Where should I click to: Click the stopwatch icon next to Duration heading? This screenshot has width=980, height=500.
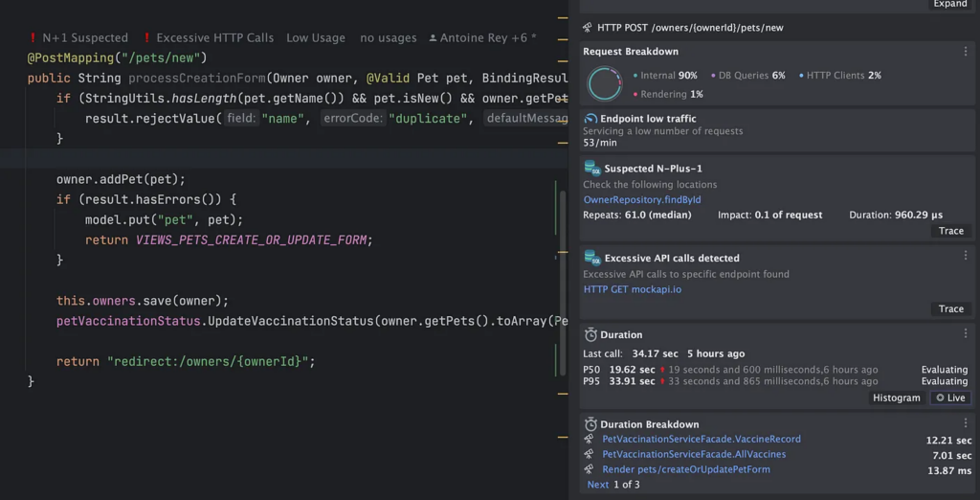click(590, 334)
